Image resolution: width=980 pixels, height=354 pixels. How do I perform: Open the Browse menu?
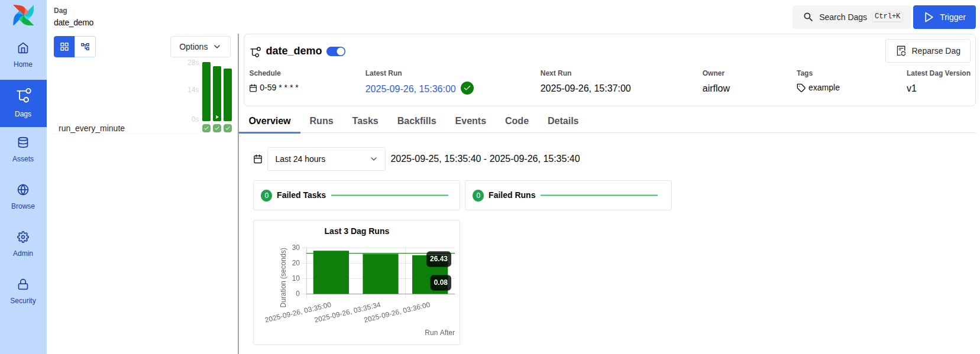click(23, 197)
